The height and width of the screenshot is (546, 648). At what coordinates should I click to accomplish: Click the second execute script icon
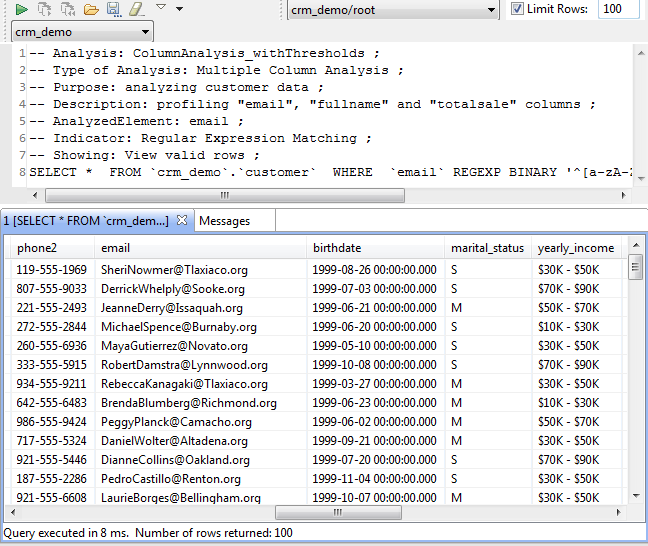click(x=67, y=9)
